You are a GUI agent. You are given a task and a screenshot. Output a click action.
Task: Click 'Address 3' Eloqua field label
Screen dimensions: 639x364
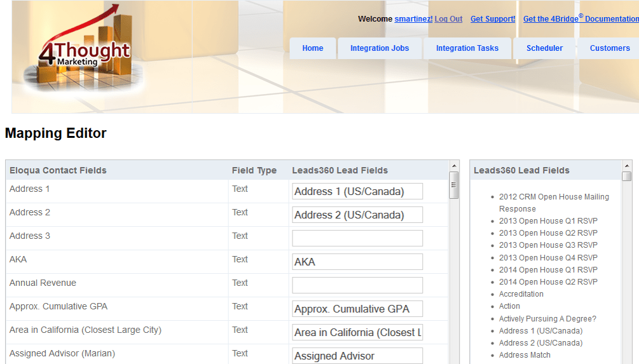tap(30, 236)
